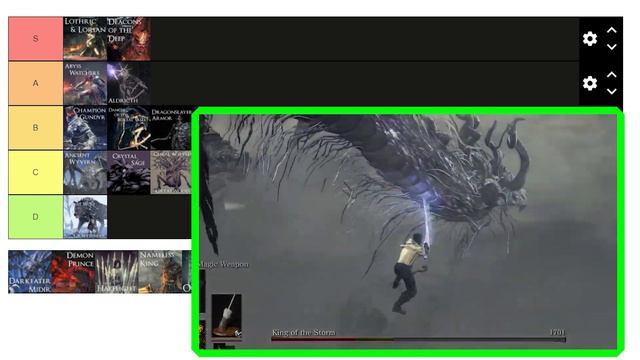Viewport: 640px width, 360px height.
Task: Pick Demon Prince from the unranked pool
Action: click(73, 272)
